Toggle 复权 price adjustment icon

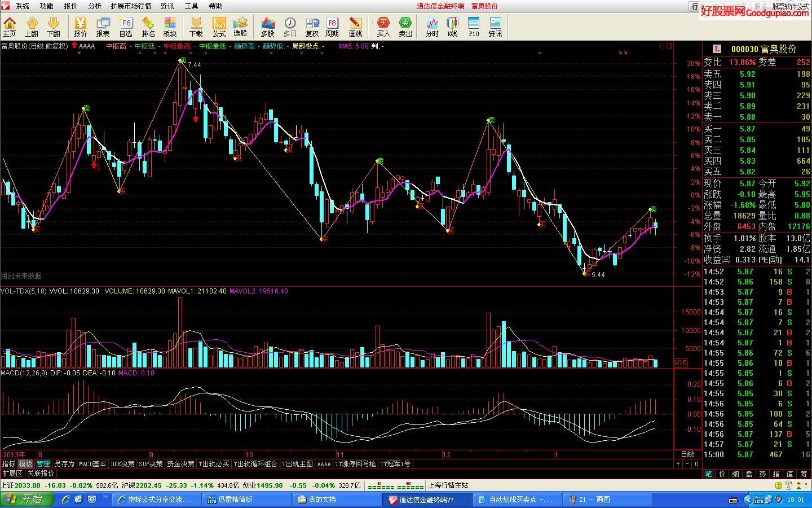(x=312, y=27)
